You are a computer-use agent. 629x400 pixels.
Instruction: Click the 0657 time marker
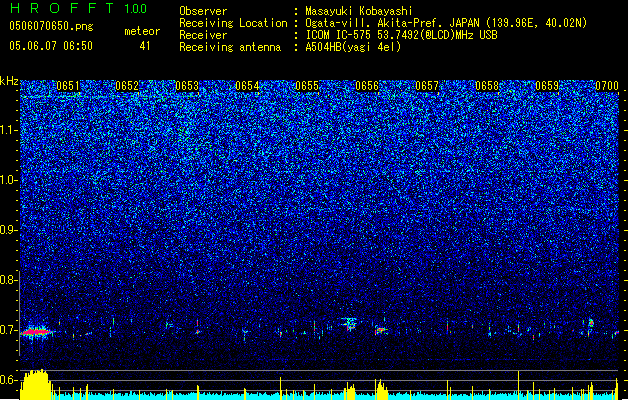pyautogui.click(x=427, y=86)
